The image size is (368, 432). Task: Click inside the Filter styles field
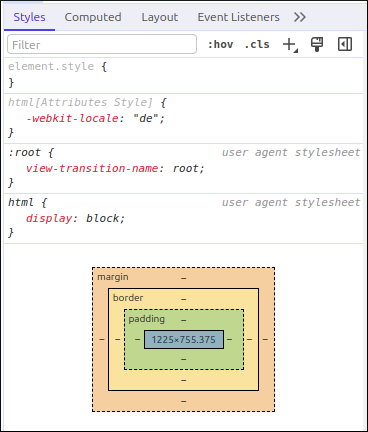coord(102,44)
